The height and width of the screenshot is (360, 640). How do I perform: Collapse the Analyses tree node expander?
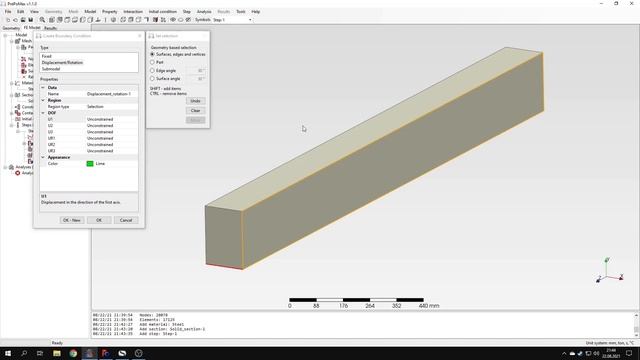coord(5,167)
